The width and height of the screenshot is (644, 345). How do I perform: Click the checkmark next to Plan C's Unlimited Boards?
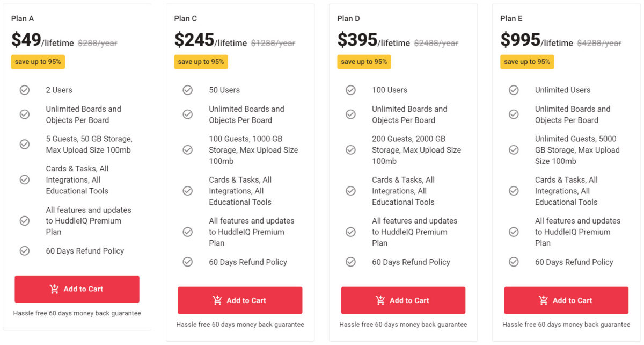(188, 114)
